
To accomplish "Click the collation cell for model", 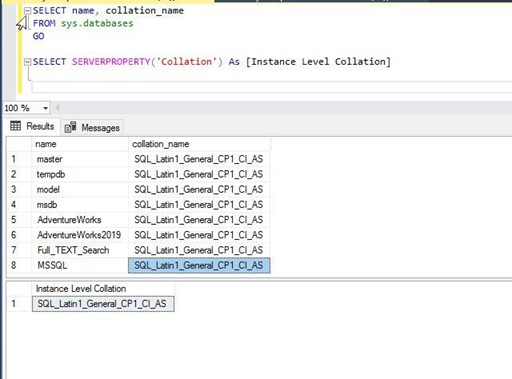I will [199, 190].
